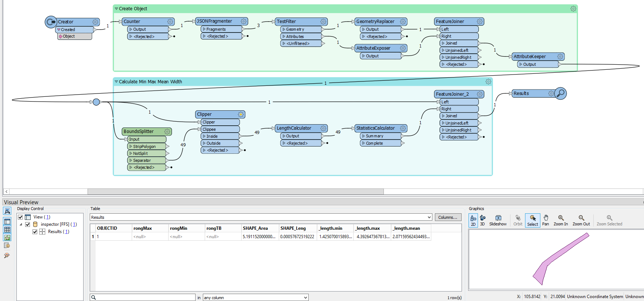The width and height of the screenshot is (644, 301).
Task: Open the 'any column' search dropdown
Action: click(305, 298)
